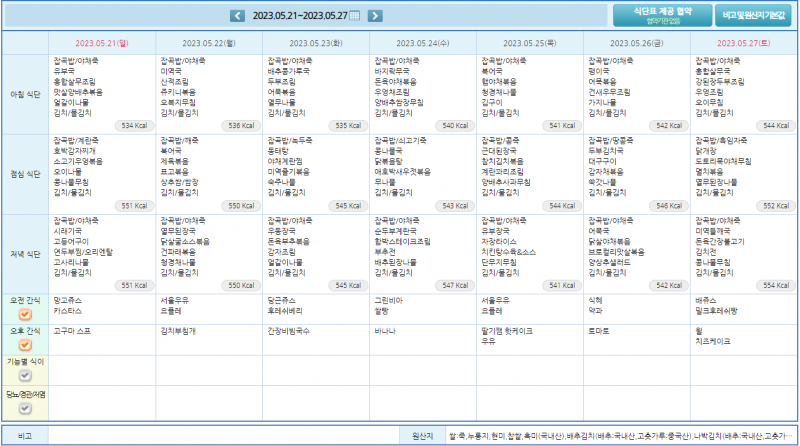Open the calendar icon beside the date range
The height and width of the screenshot is (446, 800).
coord(355,16)
